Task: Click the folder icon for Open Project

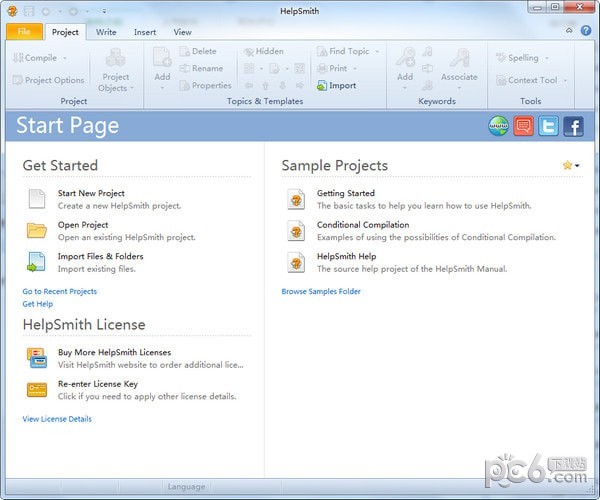Action: (x=37, y=230)
